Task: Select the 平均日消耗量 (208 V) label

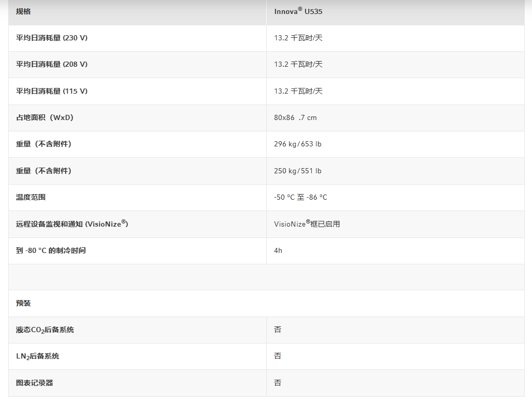Action: coord(52,65)
